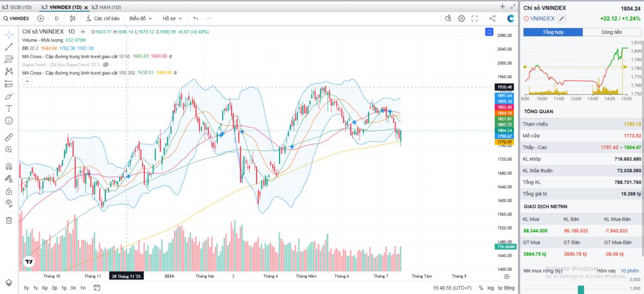Click the VNINDEX symbol link in panel

pos(543,19)
